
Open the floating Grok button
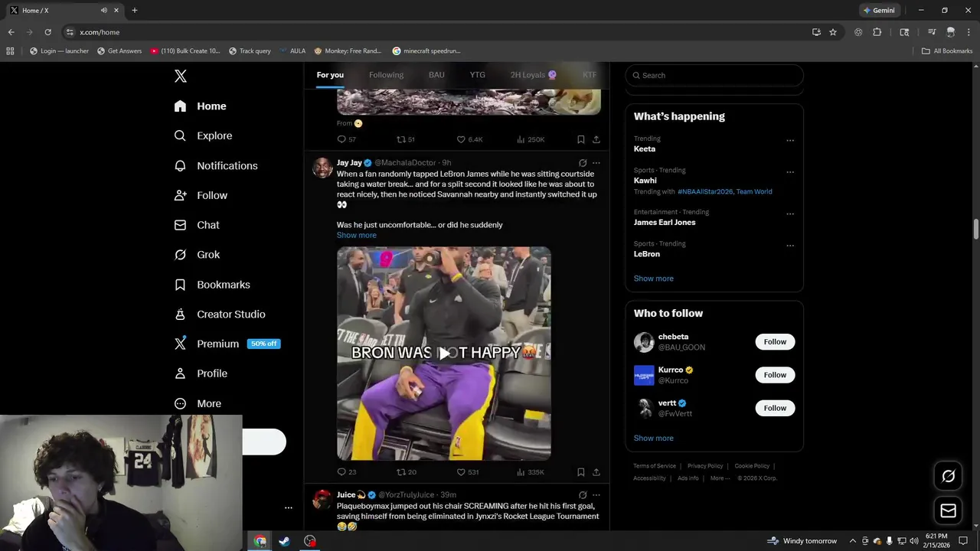(948, 476)
